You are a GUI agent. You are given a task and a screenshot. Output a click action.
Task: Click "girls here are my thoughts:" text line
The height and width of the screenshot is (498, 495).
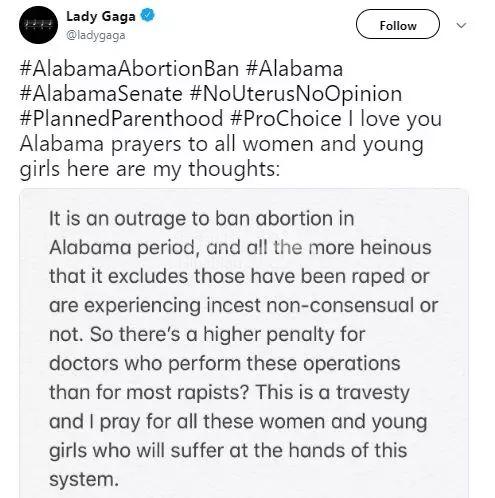pos(150,169)
